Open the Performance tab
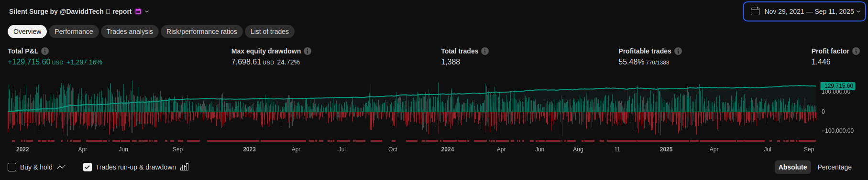This screenshot has height=180, width=868. [x=74, y=32]
